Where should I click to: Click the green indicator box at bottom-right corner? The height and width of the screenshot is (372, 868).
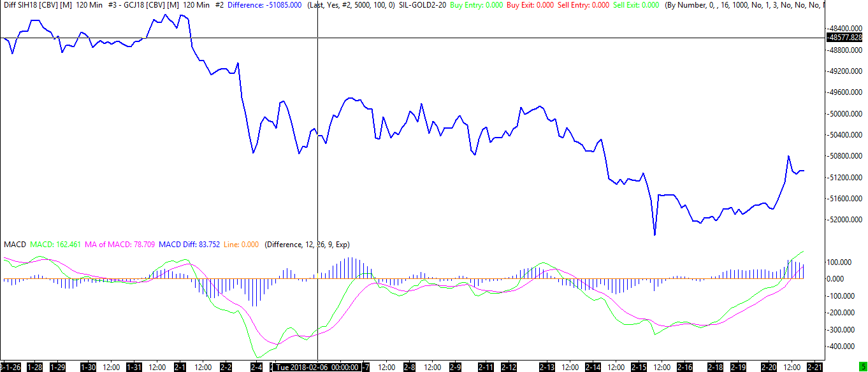863,367
